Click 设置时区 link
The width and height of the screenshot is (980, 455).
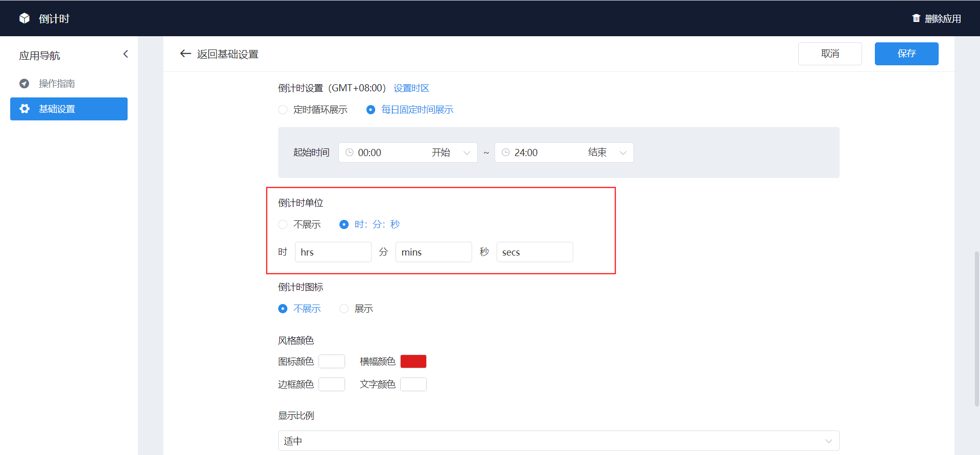pos(411,88)
